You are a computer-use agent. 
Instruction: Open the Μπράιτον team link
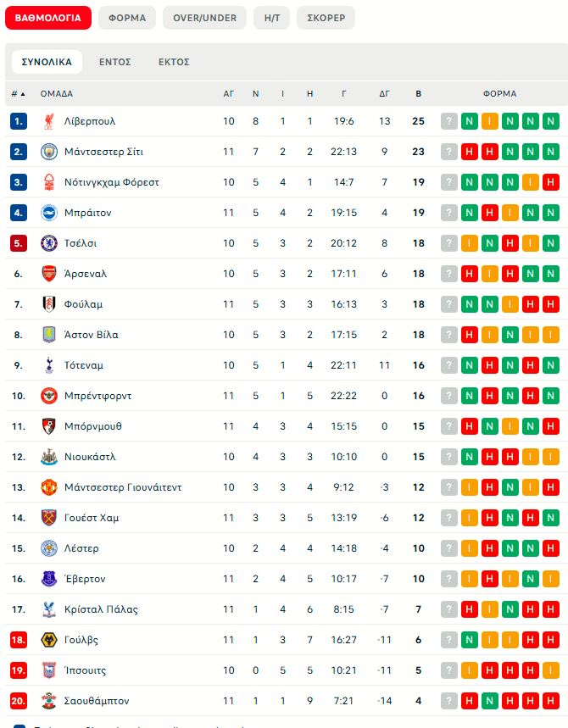click(x=87, y=213)
